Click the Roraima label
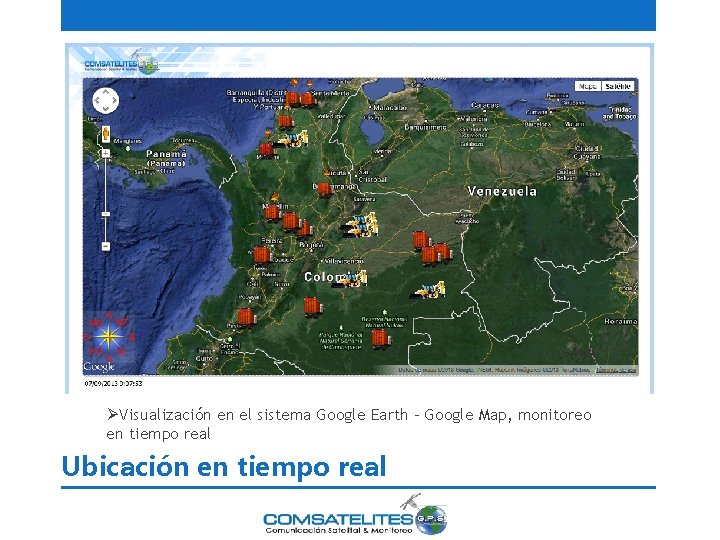The width and height of the screenshot is (720, 540). (621, 321)
